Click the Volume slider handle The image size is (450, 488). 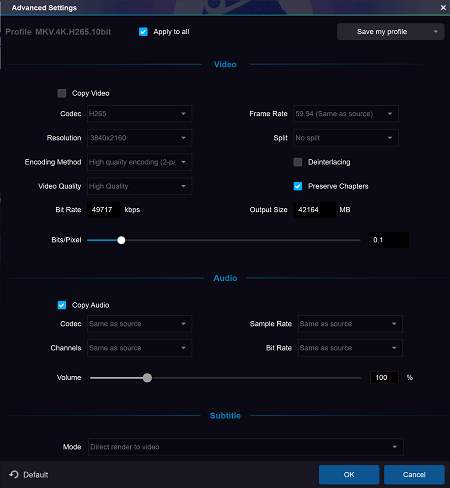(147, 378)
